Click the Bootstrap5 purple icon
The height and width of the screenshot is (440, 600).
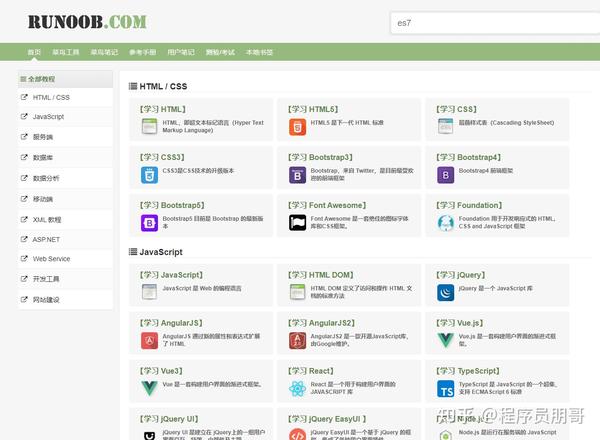pos(149,223)
